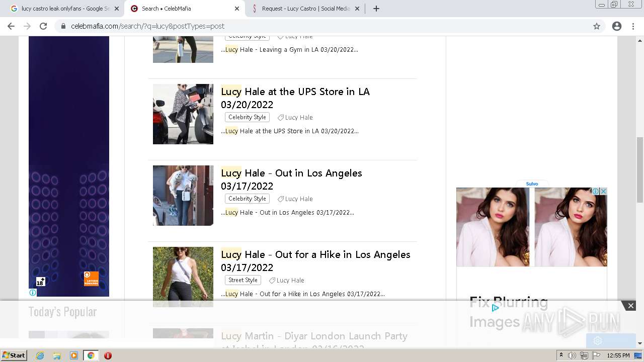The image size is (644, 362).
Task: Click Out in Los Angeles article thumbnail
Action: tap(183, 196)
